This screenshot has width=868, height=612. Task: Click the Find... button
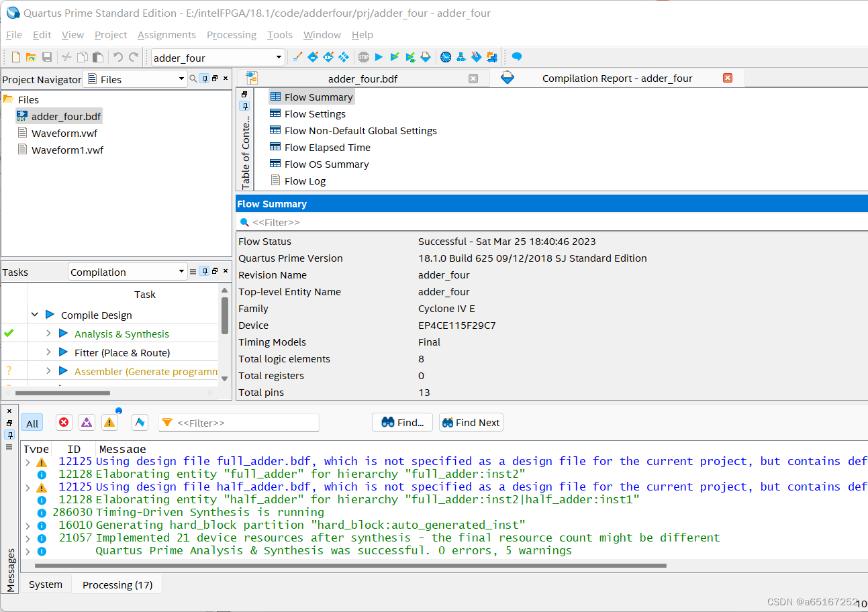tap(403, 422)
